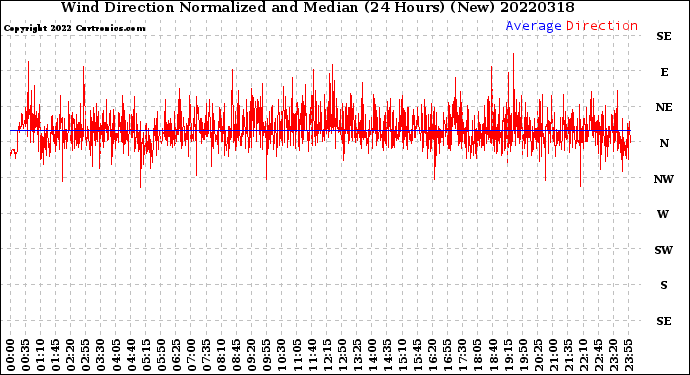The width and height of the screenshot is (690, 375).
Task: Click the Copyright 2022 Cartronics.com text
Action: pos(74,28)
